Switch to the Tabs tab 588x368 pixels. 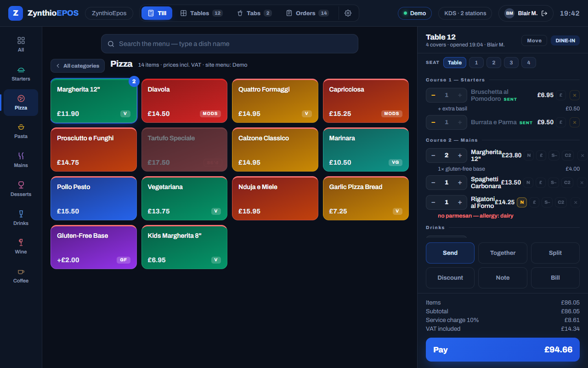(x=254, y=13)
